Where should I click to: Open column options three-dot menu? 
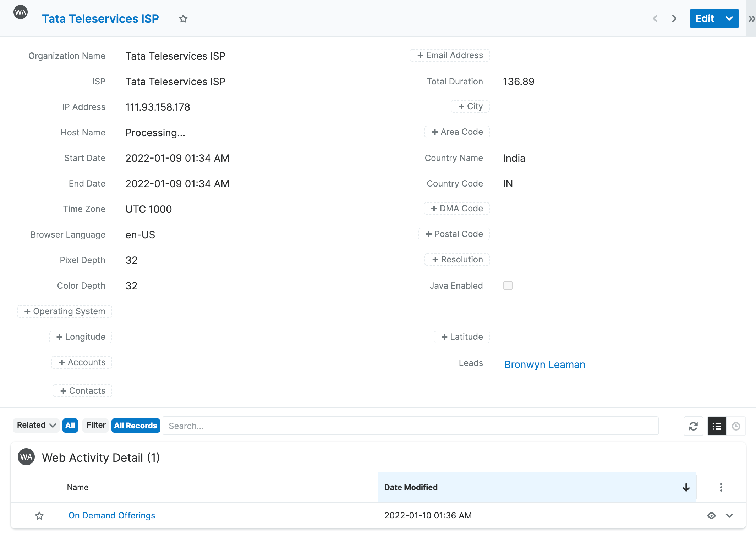click(x=721, y=487)
